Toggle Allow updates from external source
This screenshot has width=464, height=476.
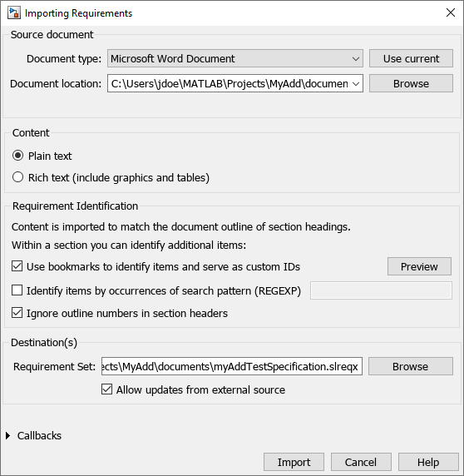point(106,389)
